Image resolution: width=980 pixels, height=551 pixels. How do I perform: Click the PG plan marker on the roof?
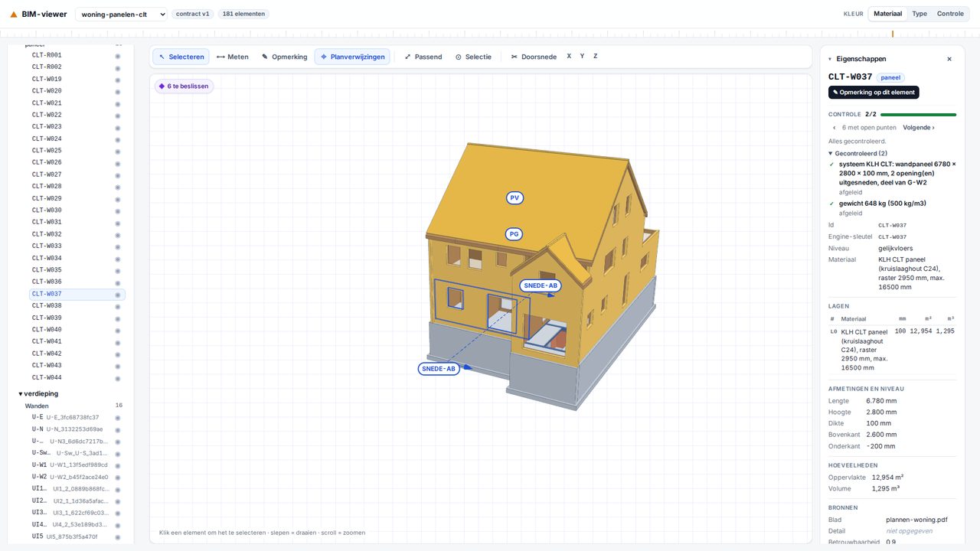[514, 234]
